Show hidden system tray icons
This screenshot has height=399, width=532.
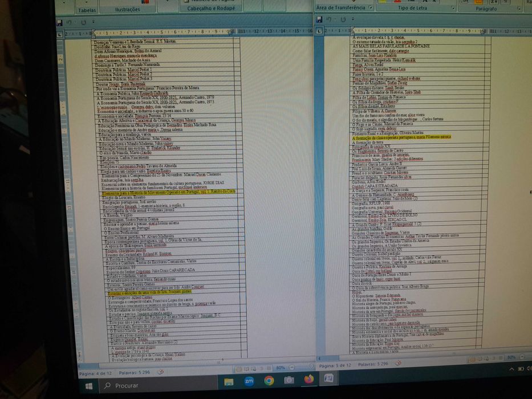coord(511,369)
